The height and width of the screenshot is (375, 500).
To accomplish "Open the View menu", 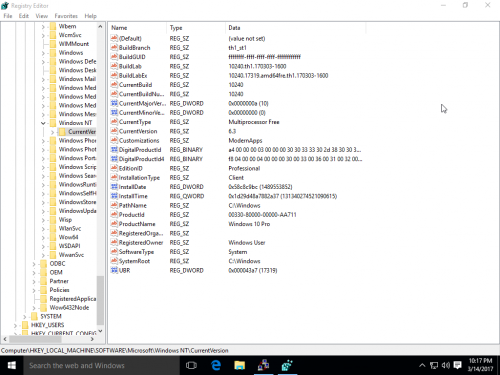I will [42, 16].
